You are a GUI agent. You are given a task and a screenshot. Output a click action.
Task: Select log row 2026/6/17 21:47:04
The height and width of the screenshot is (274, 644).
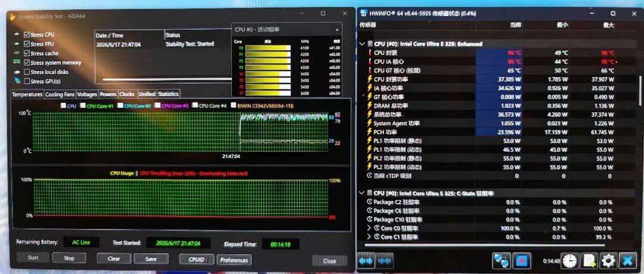pos(163,44)
